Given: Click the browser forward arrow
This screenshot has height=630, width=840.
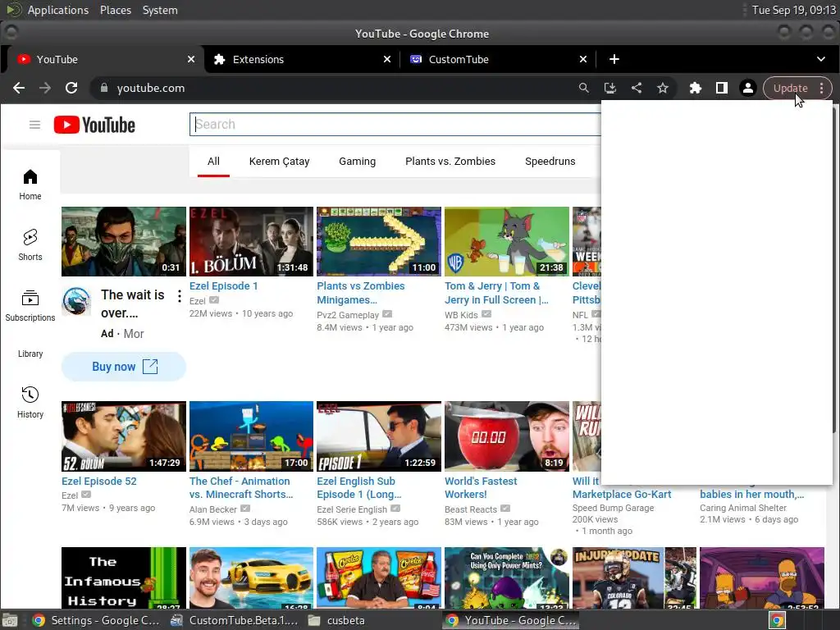Looking at the screenshot, I should tap(45, 88).
